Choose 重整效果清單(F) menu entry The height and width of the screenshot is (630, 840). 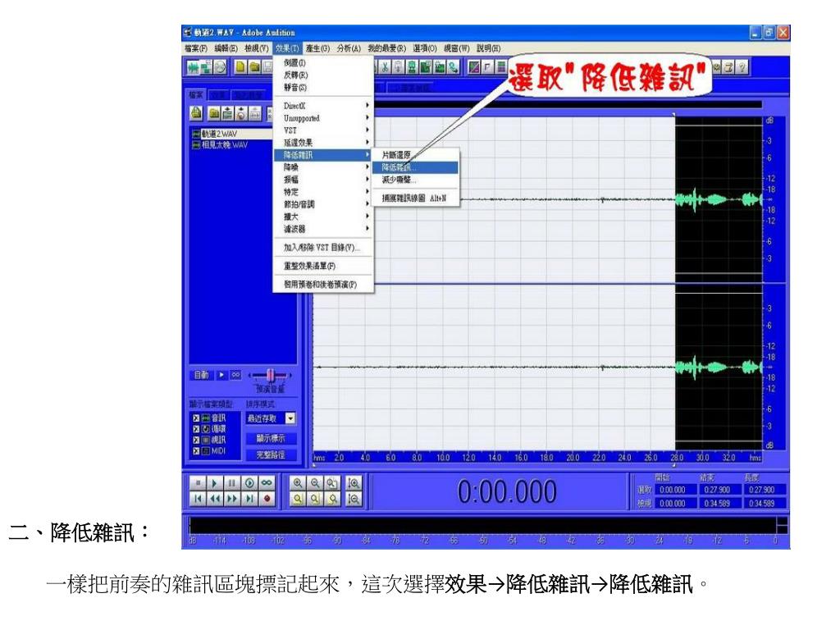pyautogui.click(x=323, y=266)
